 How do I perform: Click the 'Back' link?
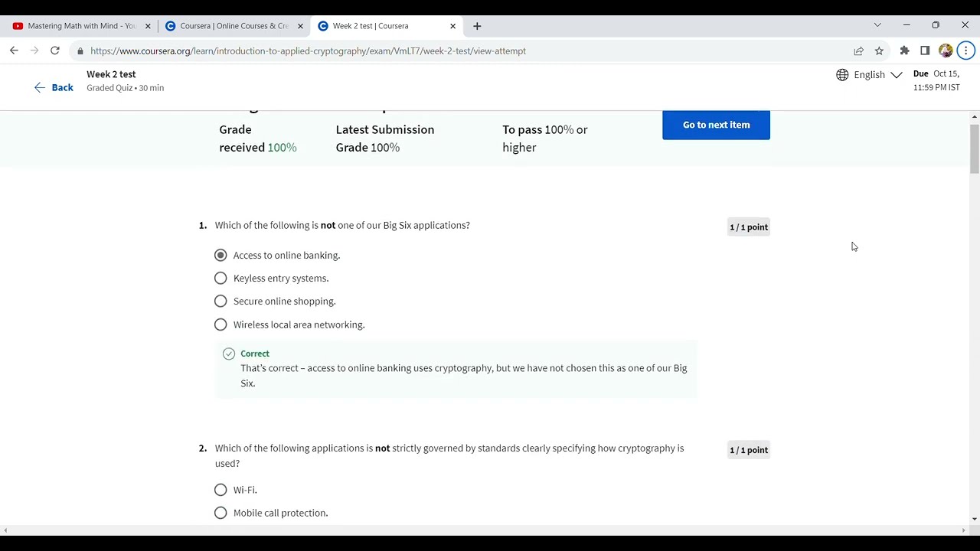click(x=54, y=88)
